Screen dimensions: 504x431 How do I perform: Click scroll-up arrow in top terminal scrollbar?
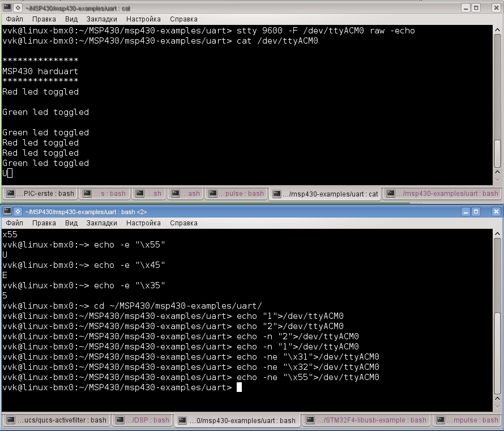(x=497, y=29)
